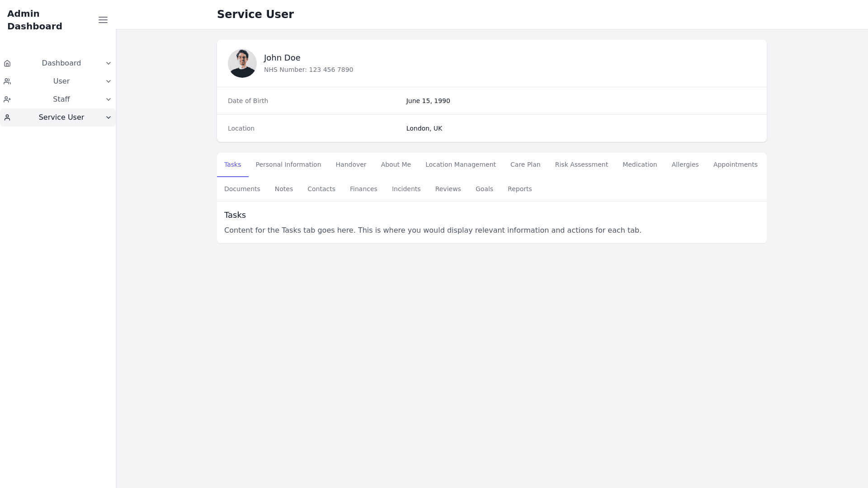Screen dimensions: 868x488
Task: Select the Incidents tab
Action: point(406,189)
